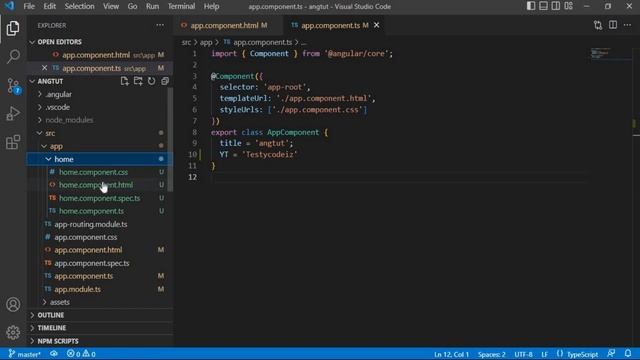
Task: Open Source Control view with badge
Action: point(13,86)
